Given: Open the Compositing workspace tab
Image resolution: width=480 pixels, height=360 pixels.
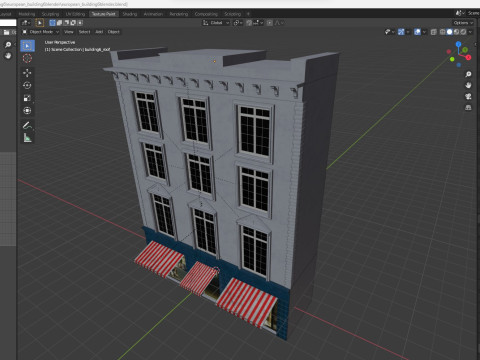Looking at the screenshot, I should click(x=206, y=14).
